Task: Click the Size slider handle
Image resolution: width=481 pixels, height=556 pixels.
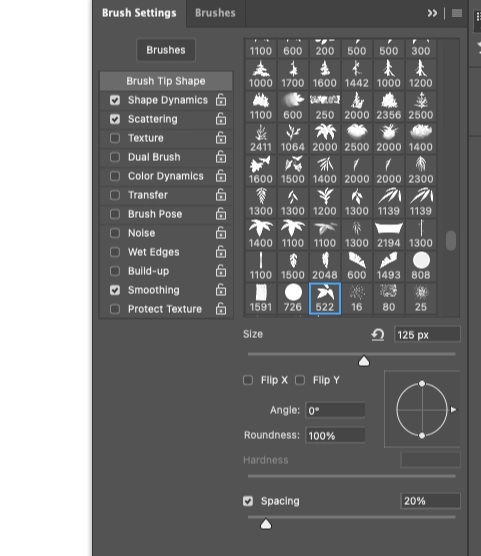Action: click(364, 361)
